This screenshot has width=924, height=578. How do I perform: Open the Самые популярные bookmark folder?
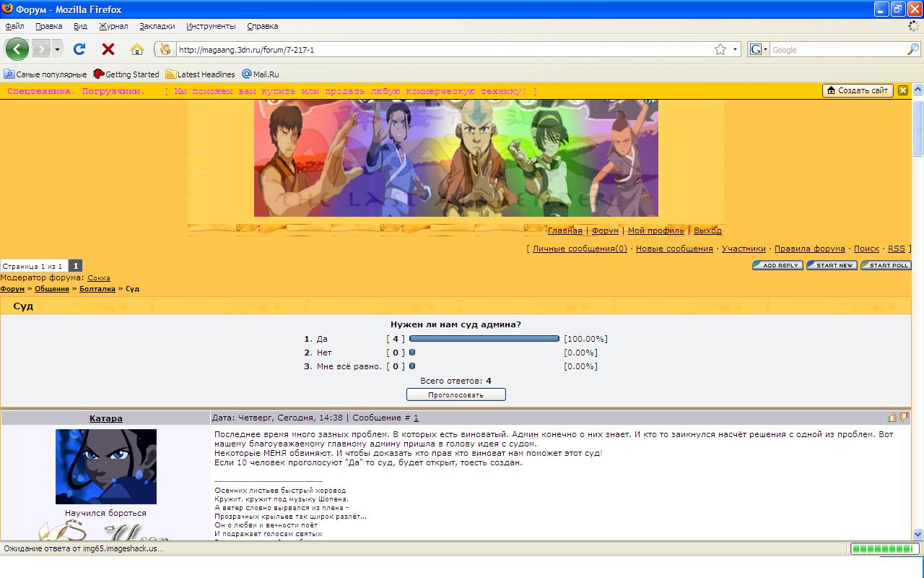45,74
